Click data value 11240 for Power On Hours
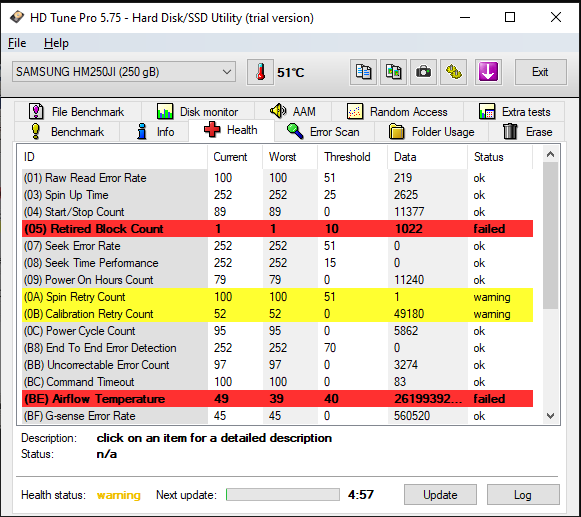This screenshot has width=581, height=517. [409, 280]
